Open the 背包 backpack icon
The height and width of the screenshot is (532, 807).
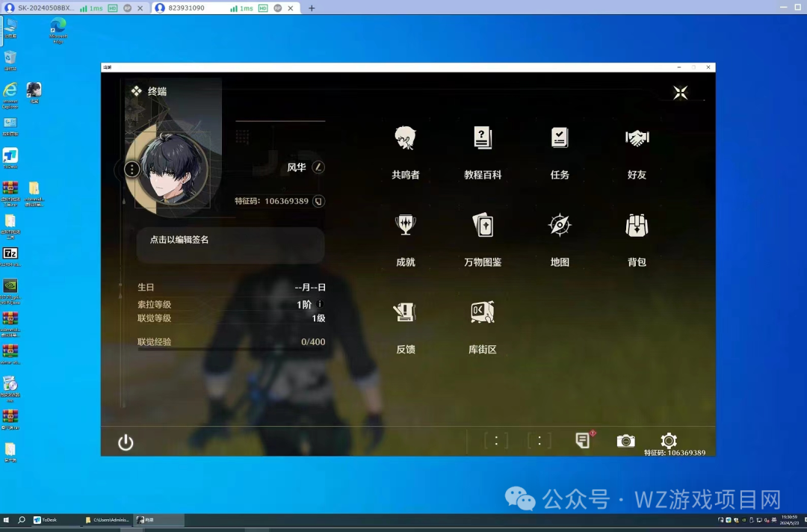[x=637, y=226]
